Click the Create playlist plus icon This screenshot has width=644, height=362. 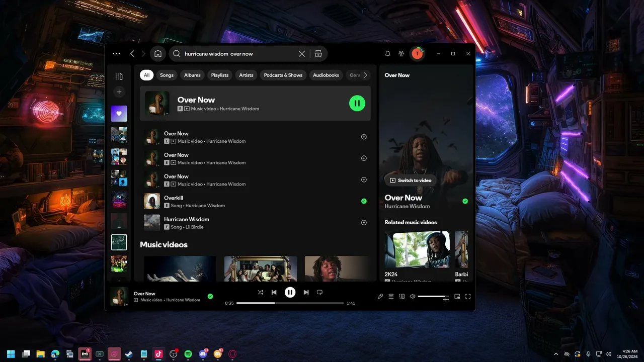[119, 92]
